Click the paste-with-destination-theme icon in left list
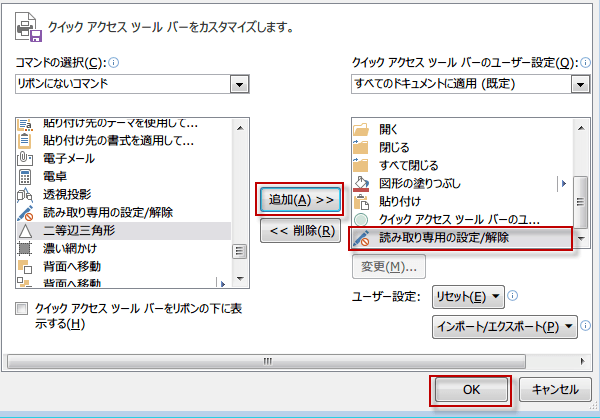The image size is (600, 418). point(25,125)
